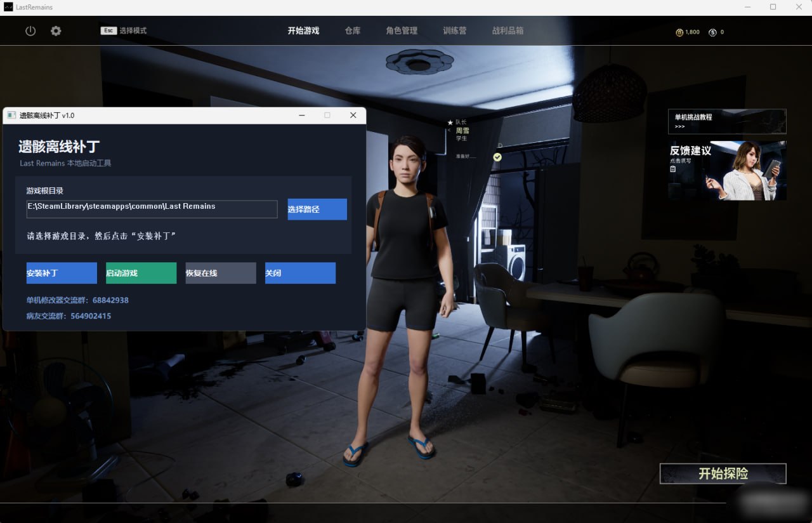Click the Esc key badge beside 选择模式

[108, 30]
